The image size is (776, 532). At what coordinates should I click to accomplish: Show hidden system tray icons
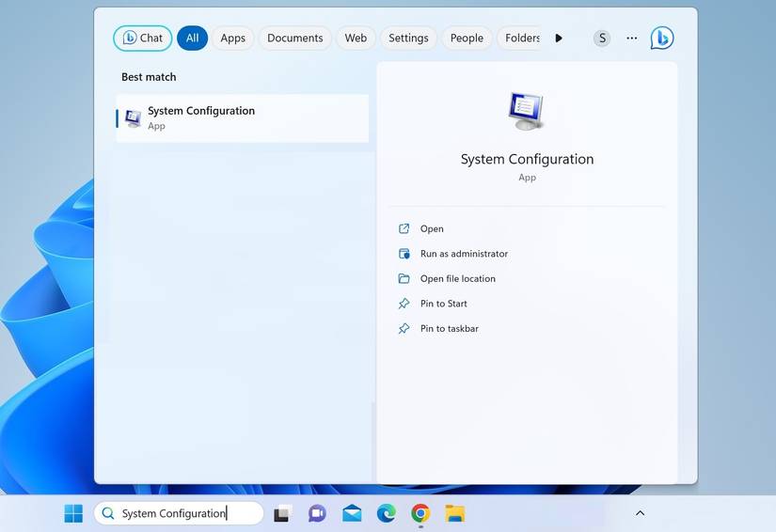coord(640,513)
